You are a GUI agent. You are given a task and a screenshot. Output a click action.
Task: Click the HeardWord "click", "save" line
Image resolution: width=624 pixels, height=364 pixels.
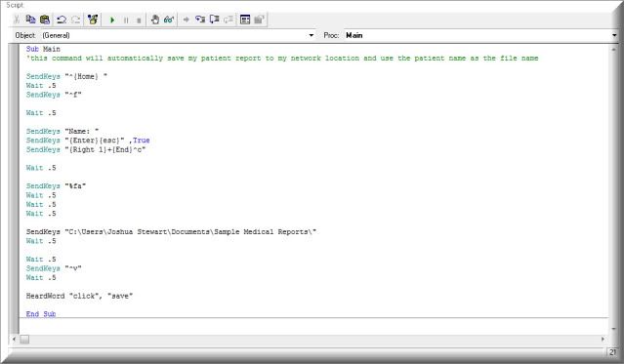(x=80, y=296)
